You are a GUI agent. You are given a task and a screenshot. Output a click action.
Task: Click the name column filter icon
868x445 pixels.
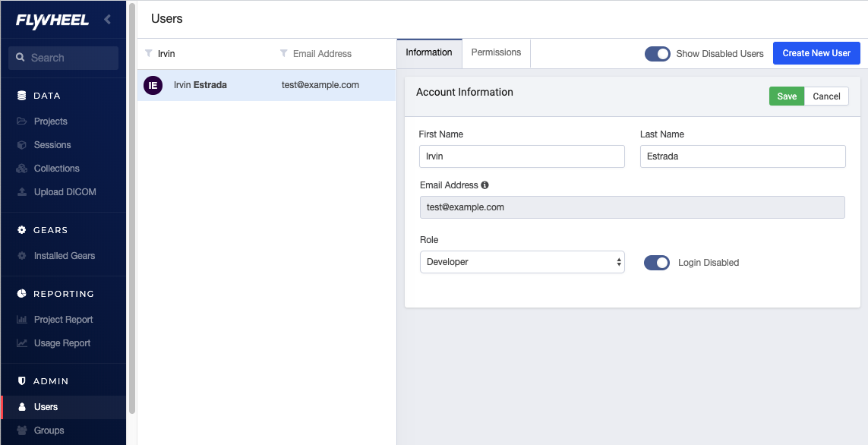[149, 53]
